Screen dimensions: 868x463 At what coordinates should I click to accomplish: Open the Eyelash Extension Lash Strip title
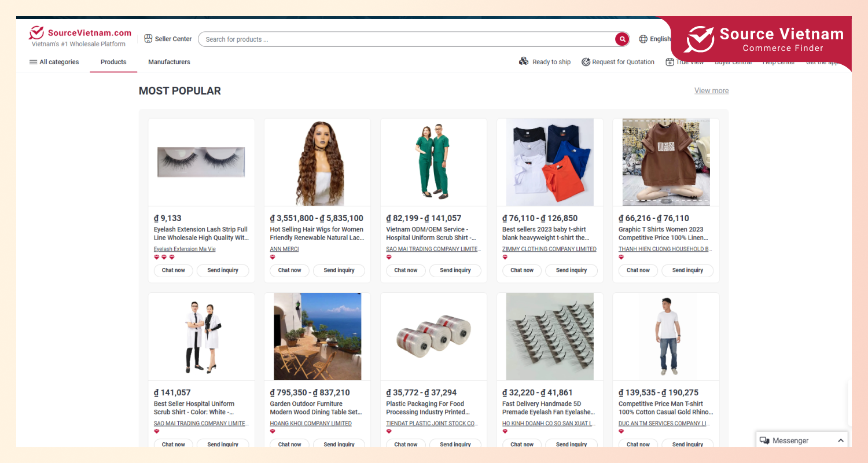[201, 234]
